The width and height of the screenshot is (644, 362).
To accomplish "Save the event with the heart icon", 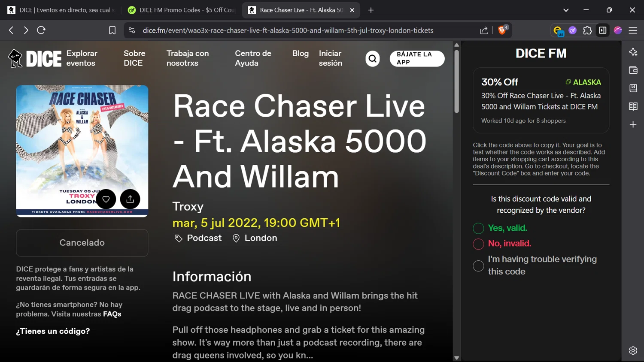I will (106, 199).
